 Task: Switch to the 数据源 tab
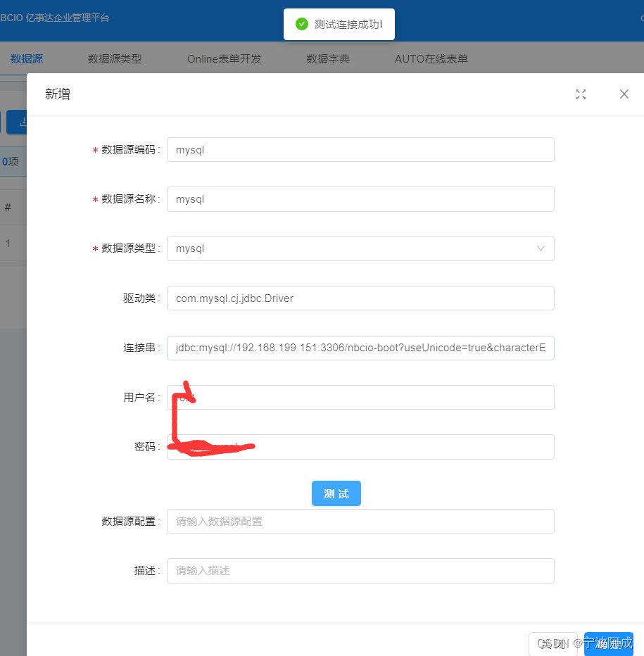pyautogui.click(x=27, y=59)
